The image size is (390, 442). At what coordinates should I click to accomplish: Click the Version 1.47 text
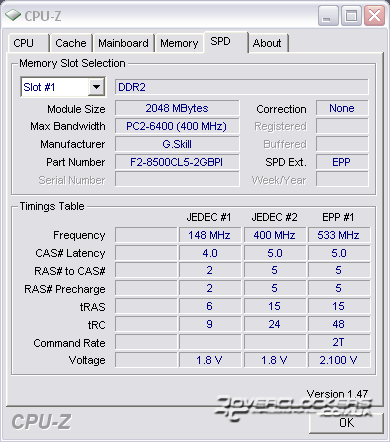pyautogui.click(x=337, y=394)
